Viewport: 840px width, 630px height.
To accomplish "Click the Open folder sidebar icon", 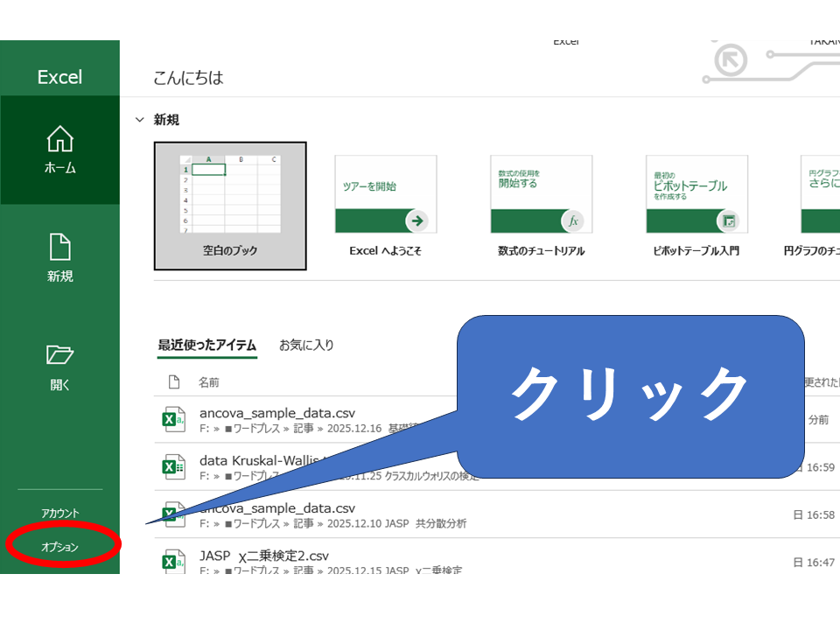I will click(59, 354).
